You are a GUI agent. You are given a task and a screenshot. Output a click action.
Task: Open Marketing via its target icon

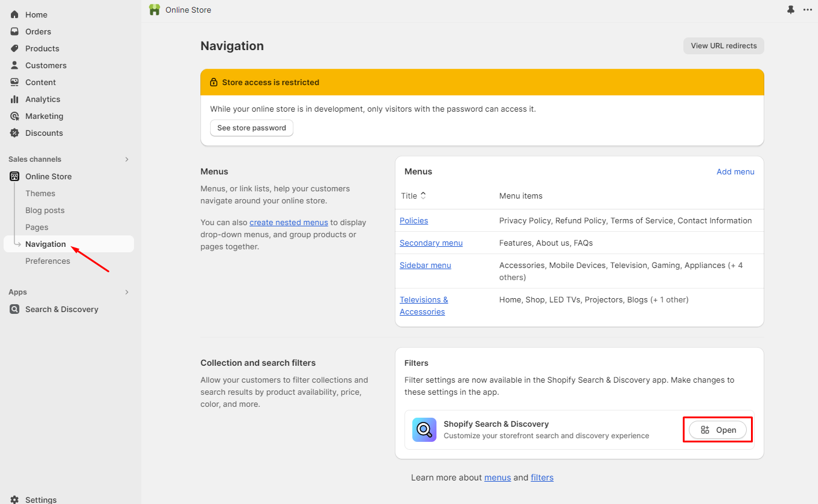tap(14, 116)
